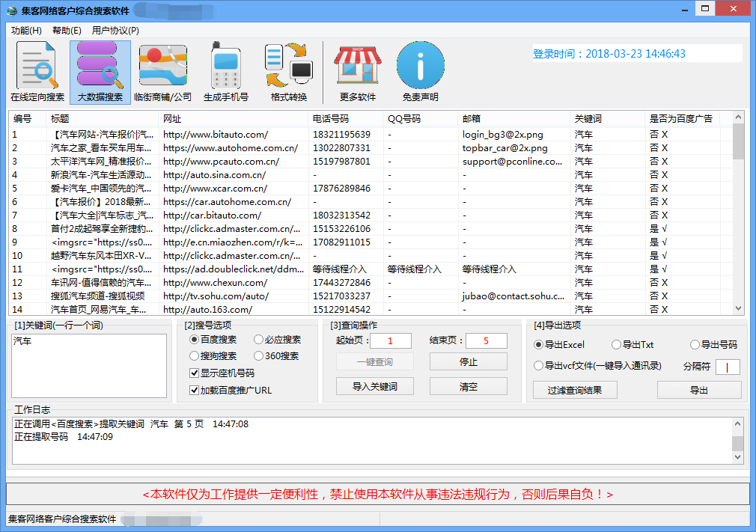Click inside the 关键词 keyword text area
The height and width of the screenshot is (532, 756).
[x=89, y=366]
